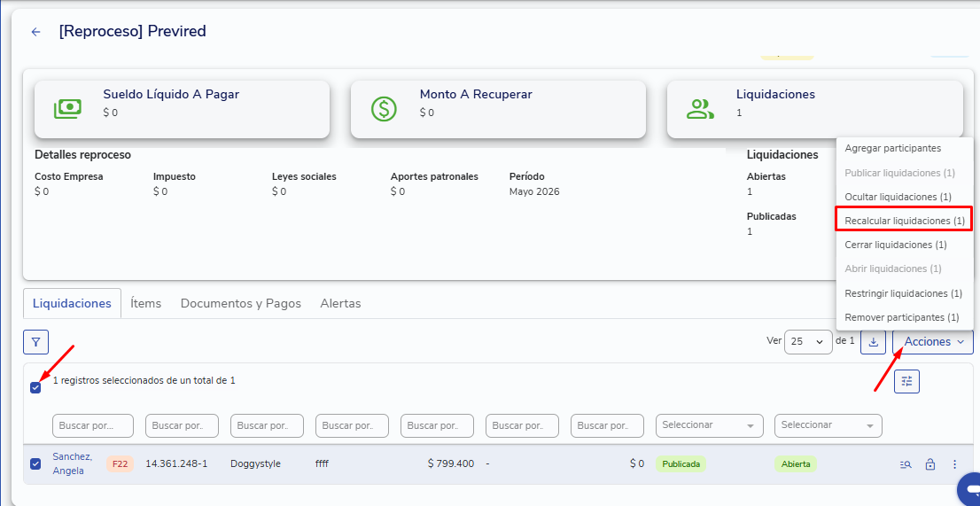Open the filter funnel icon button
Screen dimensions: 980x506
point(35,342)
